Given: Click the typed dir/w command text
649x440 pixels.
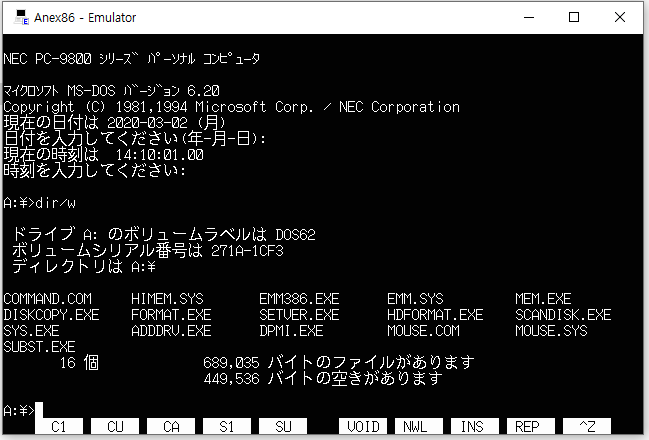Looking at the screenshot, I should [55, 203].
